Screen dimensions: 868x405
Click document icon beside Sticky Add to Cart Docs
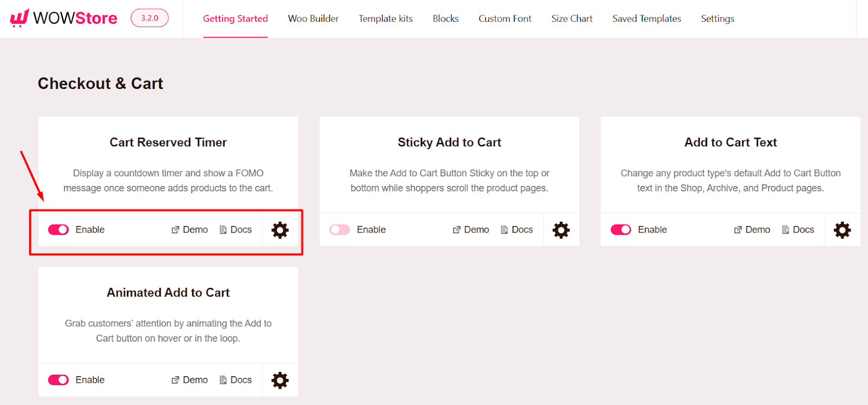(x=504, y=230)
